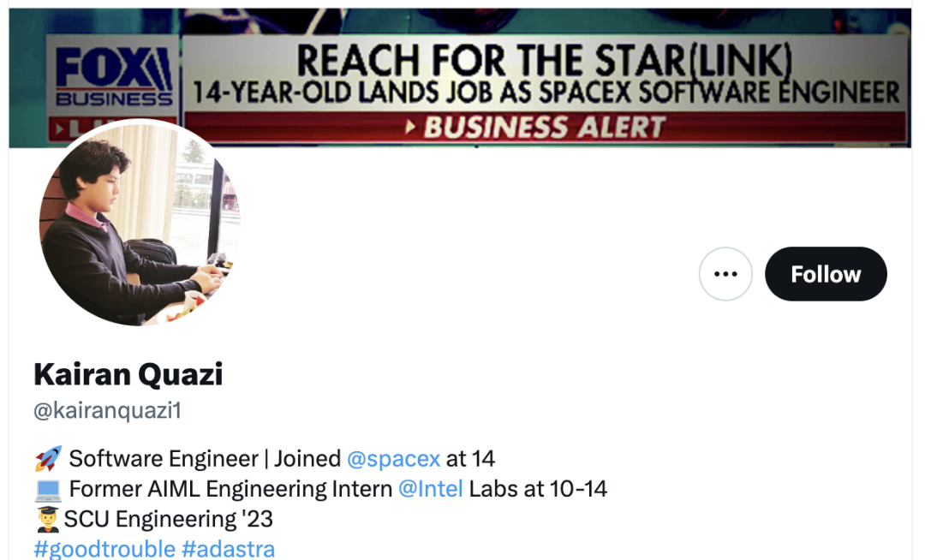Viewport: 925px width, 560px height.
Task: Click the '14-year-old lands job' subheadline
Action: [x=546, y=92]
